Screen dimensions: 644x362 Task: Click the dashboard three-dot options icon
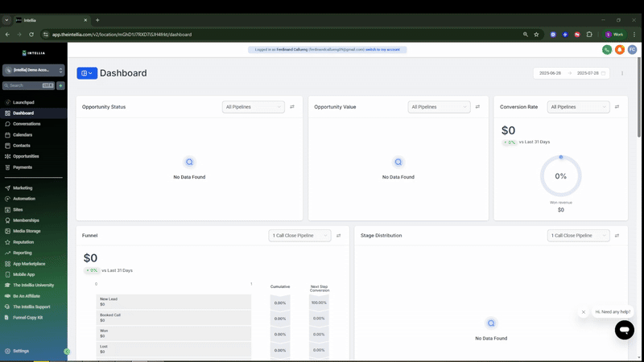pyautogui.click(x=622, y=73)
